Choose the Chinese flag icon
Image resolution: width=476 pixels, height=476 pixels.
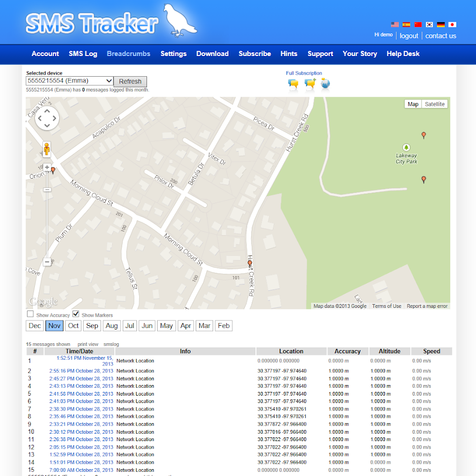coord(418,24)
